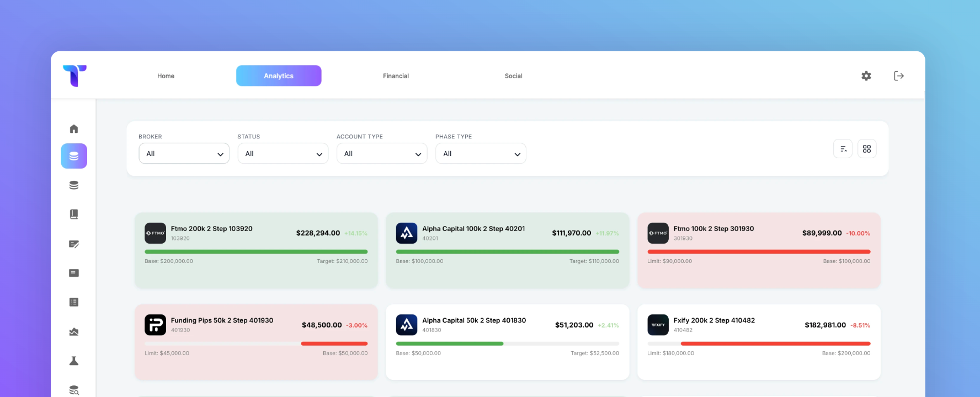This screenshot has height=397, width=980.
Task: Open the notes pencil sidebar icon
Action: click(x=74, y=244)
